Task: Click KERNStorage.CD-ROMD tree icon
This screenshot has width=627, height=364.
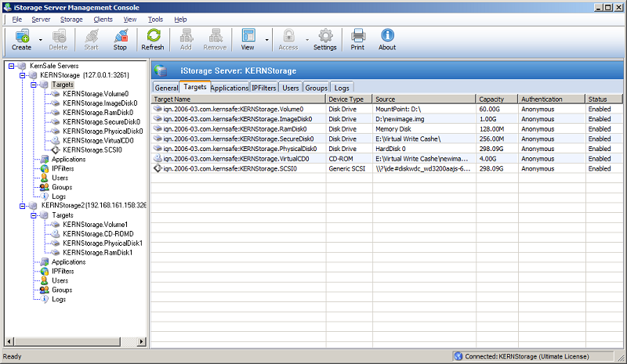Action: 56,234
